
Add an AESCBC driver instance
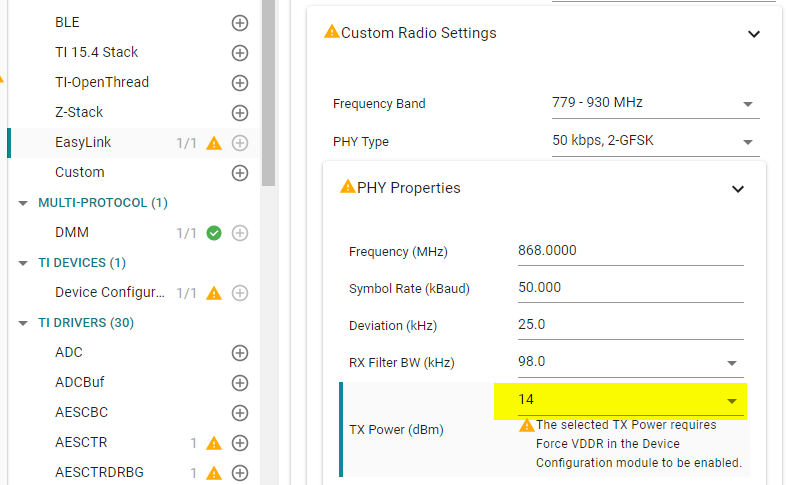coord(240,412)
